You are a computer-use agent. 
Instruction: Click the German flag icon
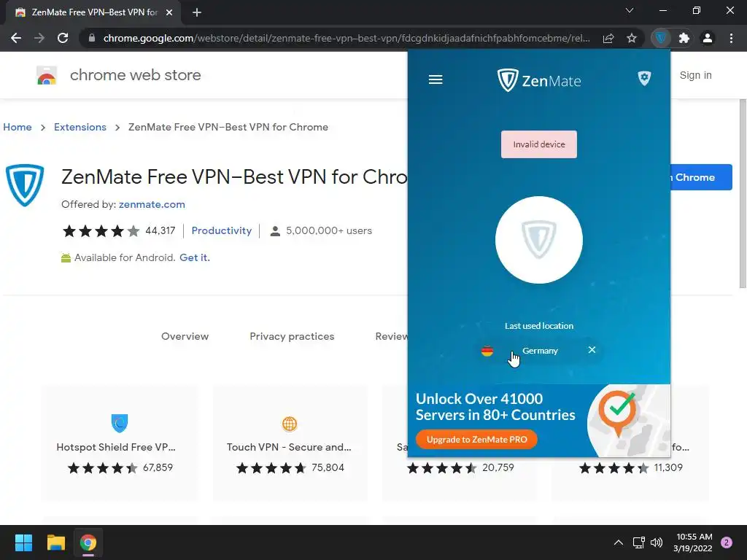[487, 351]
